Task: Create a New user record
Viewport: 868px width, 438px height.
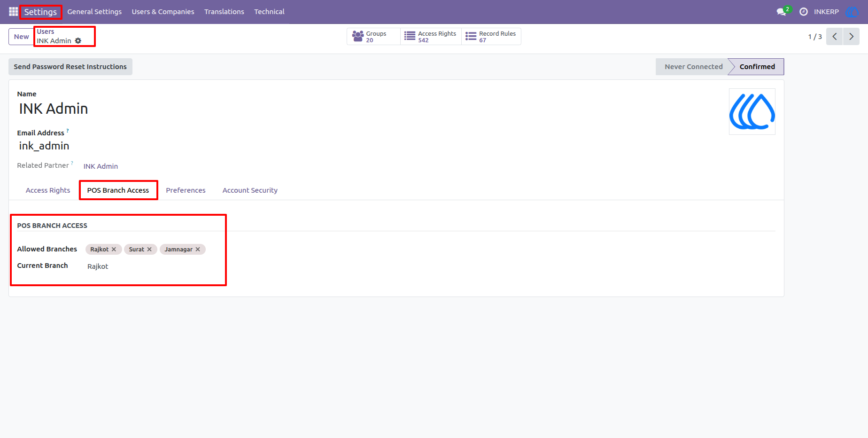Action: tap(21, 37)
